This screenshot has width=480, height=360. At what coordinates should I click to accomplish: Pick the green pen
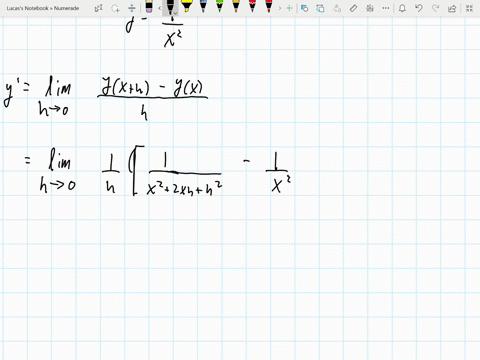219,7
